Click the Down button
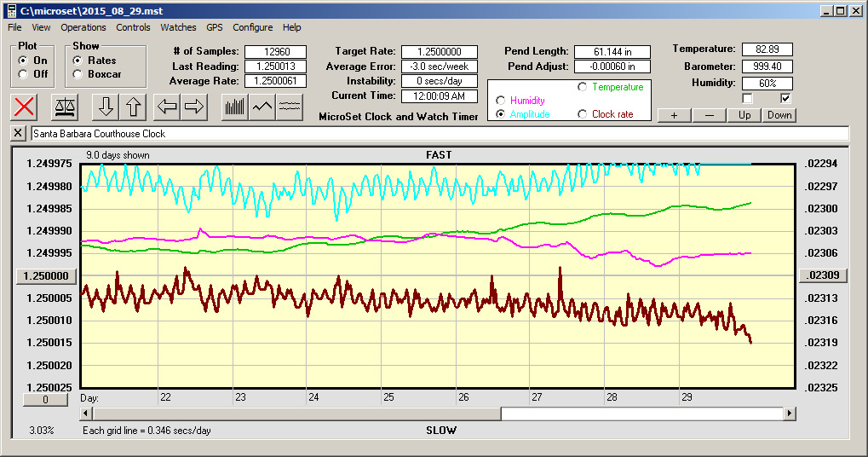This screenshot has height=457, width=868. click(x=779, y=114)
